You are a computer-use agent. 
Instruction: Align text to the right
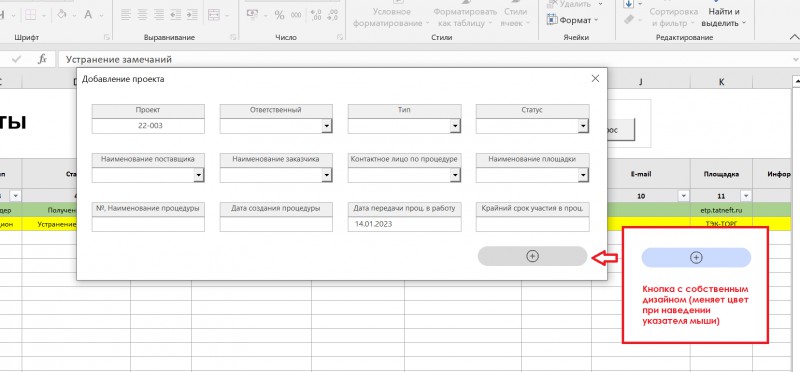[x=159, y=15]
